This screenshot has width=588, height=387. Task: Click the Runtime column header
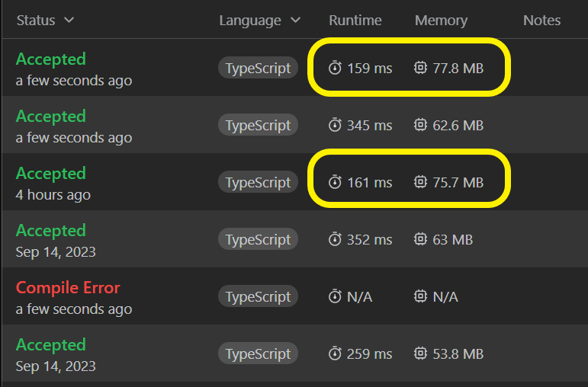[x=355, y=21]
